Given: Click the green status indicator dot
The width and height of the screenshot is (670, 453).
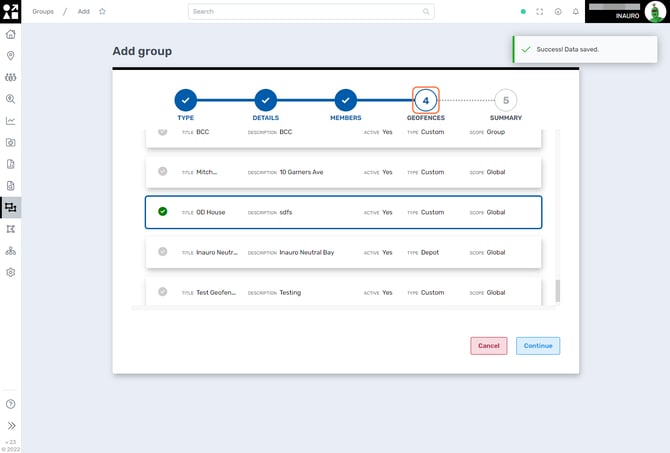Looking at the screenshot, I should (x=523, y=12).
